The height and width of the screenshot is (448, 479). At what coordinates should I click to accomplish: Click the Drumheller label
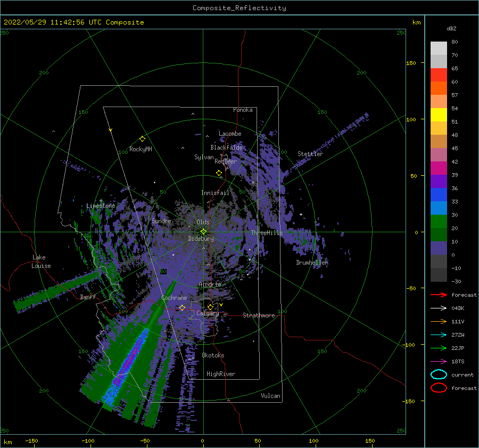tap(312, 263)
